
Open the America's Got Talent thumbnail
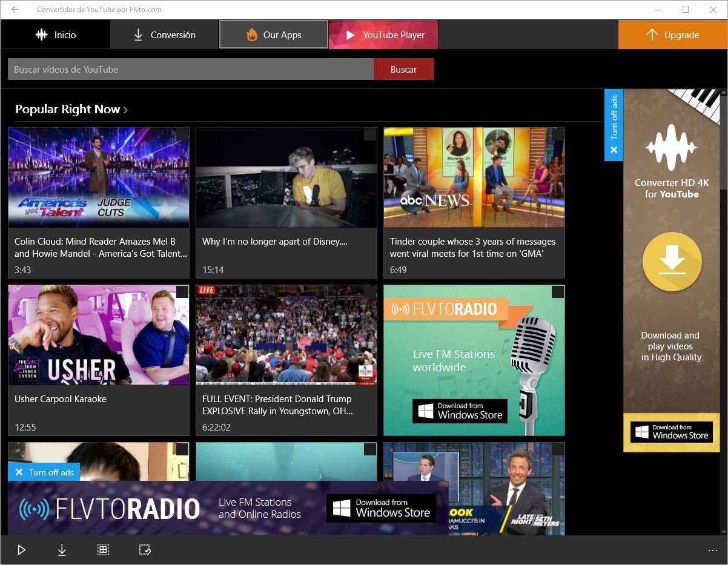click(99, 177)
